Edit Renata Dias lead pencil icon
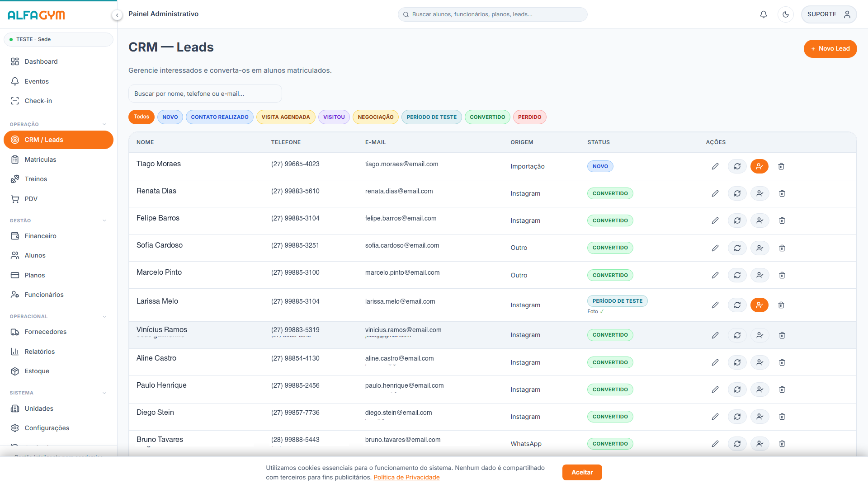The width and height of the screenshot is (868, 488). coord(715,193)
